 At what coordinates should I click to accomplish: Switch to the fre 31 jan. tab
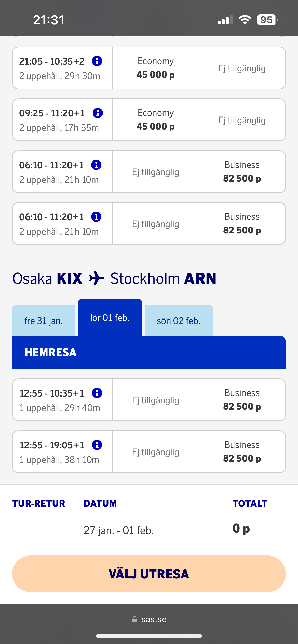(44, 321)
